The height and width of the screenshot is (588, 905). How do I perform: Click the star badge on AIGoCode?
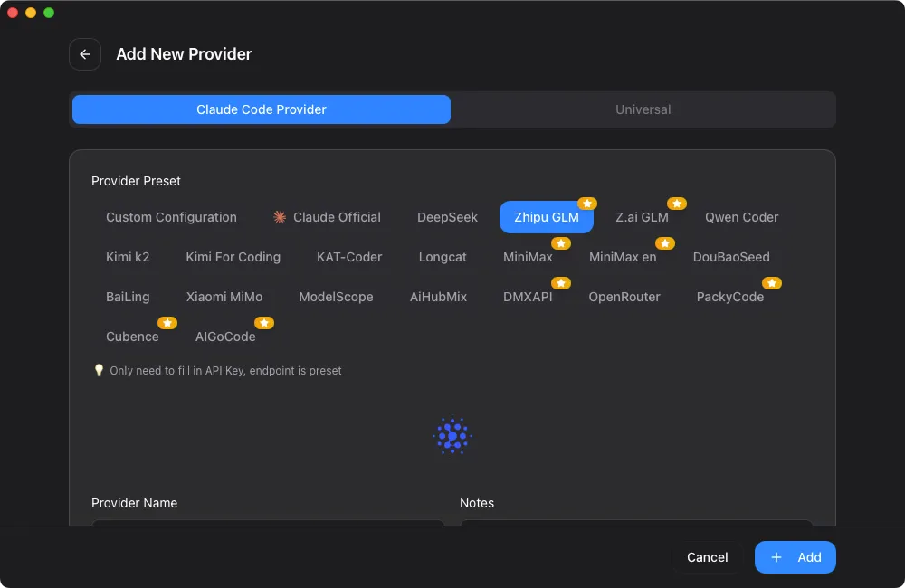click(x=264, y=323)
